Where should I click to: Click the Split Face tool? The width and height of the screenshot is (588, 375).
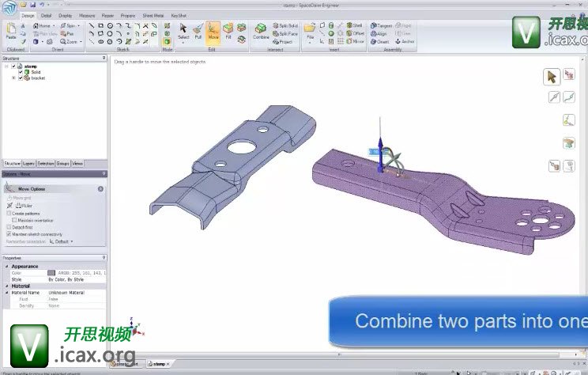pos(285,33)
